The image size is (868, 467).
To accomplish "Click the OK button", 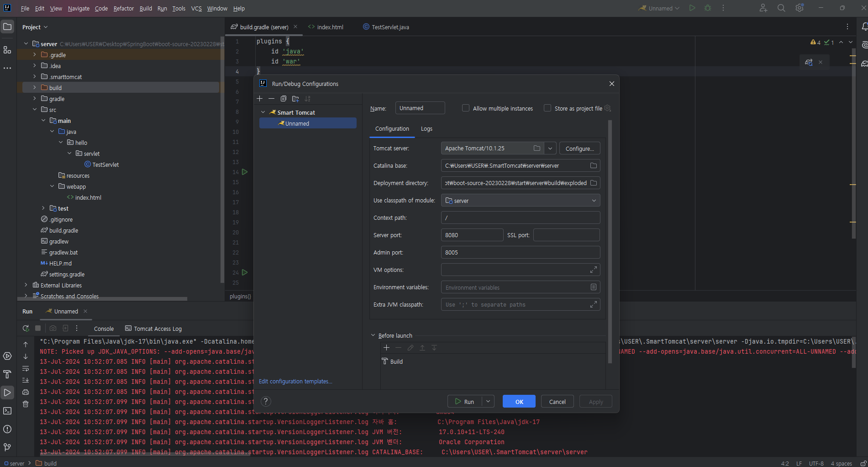I will coord(519,401).
